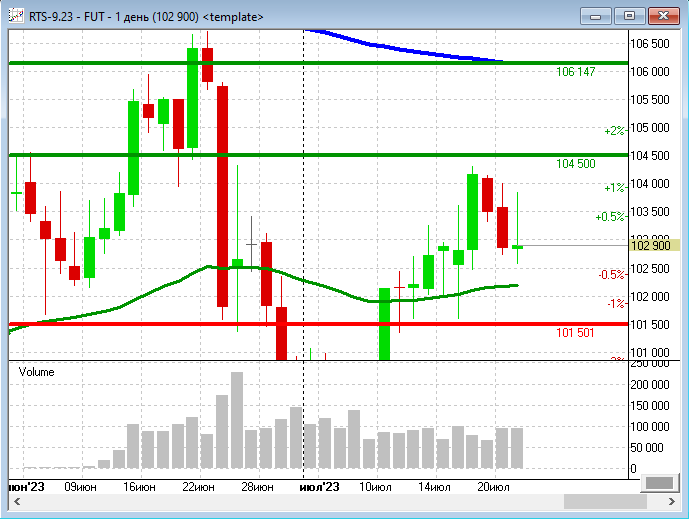The image size is (689, 519).
Task: Click the current price tag 102 900
Action: tap(655, 245)
